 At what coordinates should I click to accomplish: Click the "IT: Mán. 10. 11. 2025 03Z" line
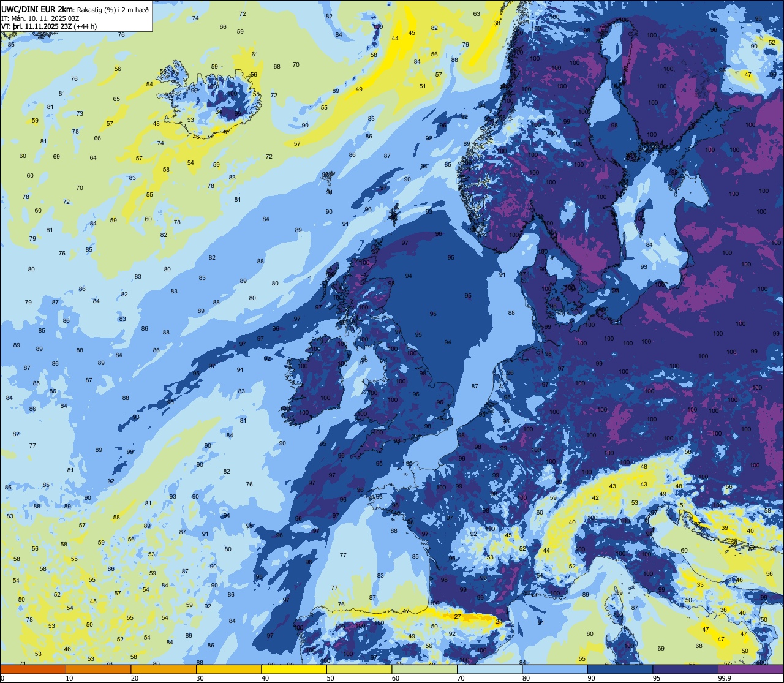coord(40,18)
